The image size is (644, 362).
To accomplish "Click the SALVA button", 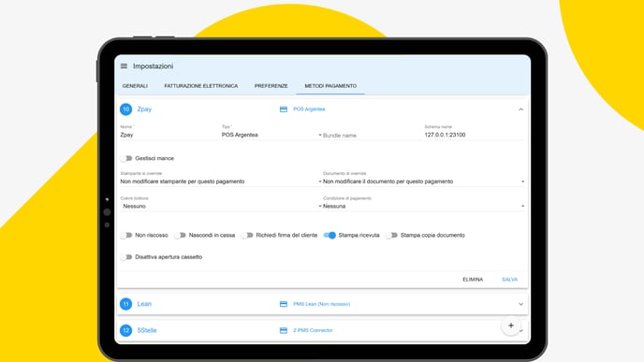I will point(509,280).
